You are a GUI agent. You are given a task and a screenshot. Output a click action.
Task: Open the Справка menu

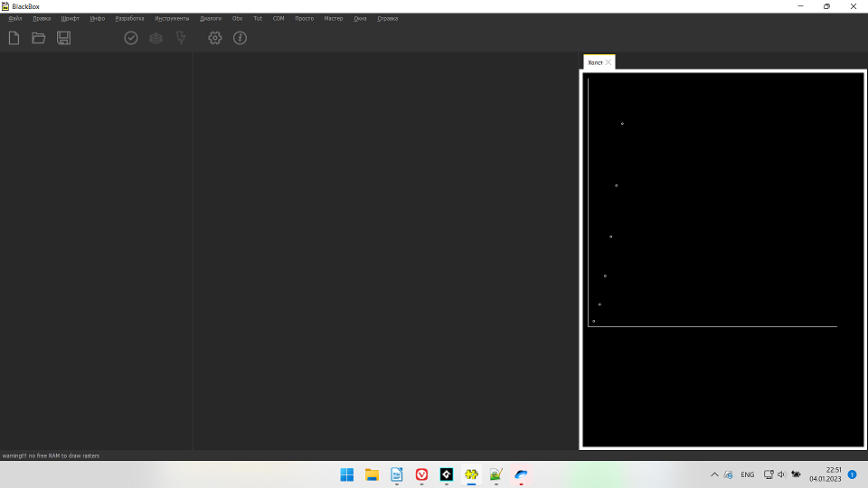pos(387,18)
